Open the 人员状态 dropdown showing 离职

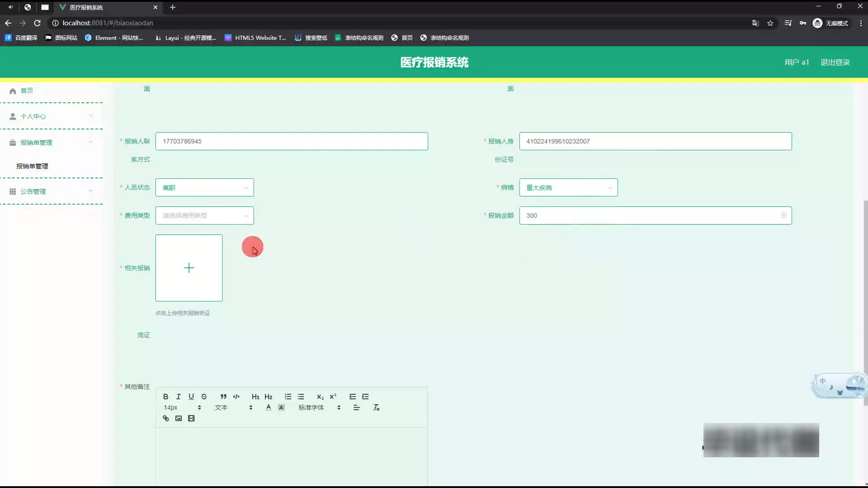point(204,188)
